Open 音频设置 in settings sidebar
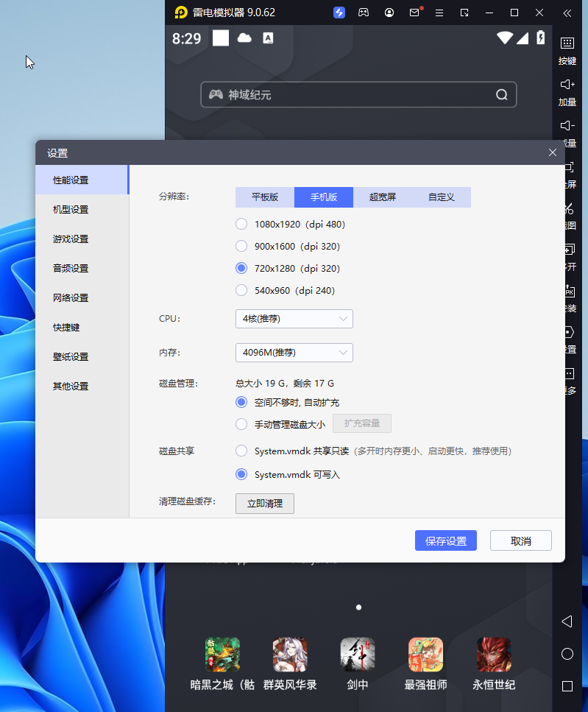 [x=82, y=268]
